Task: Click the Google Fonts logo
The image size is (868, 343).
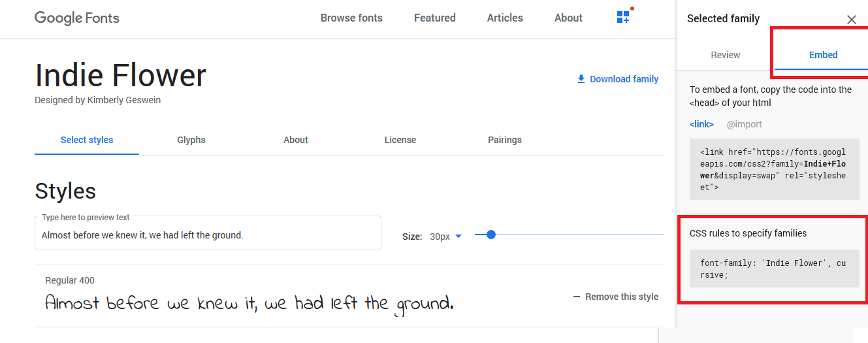Action: [x=77, y=18]
